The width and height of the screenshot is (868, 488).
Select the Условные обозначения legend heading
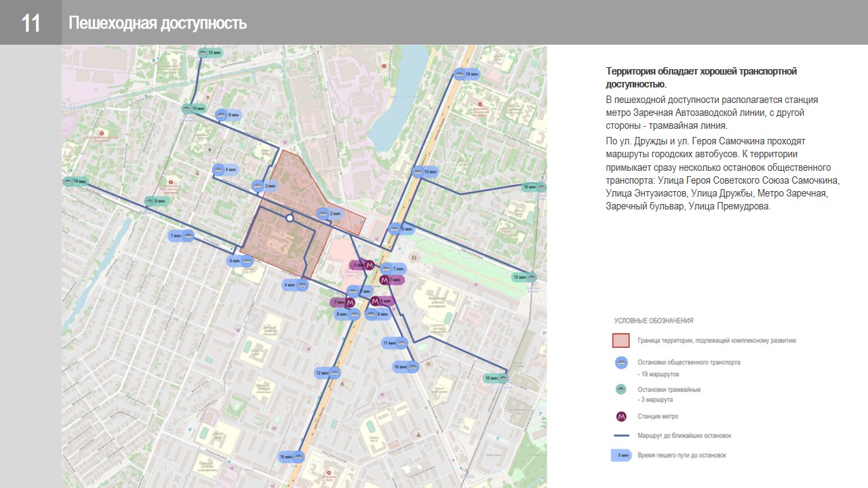(x=653, y=321)
